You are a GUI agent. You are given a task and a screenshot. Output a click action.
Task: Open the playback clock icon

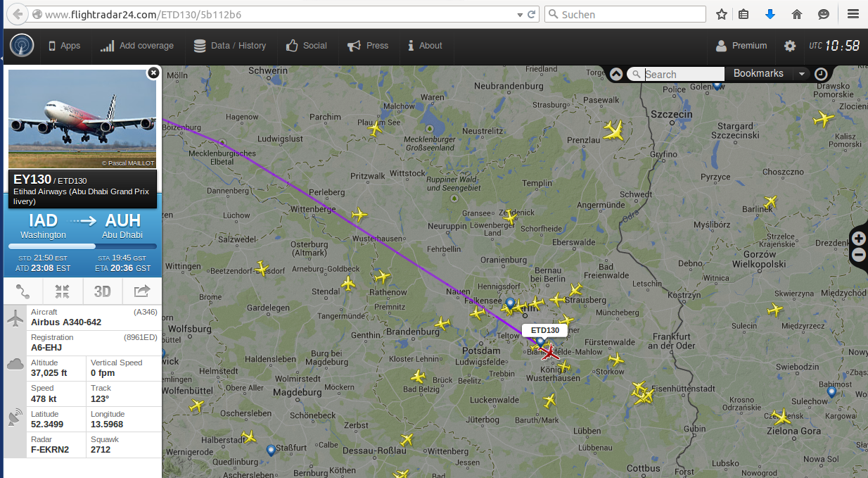pyautogui.click(x=821, y=74)
